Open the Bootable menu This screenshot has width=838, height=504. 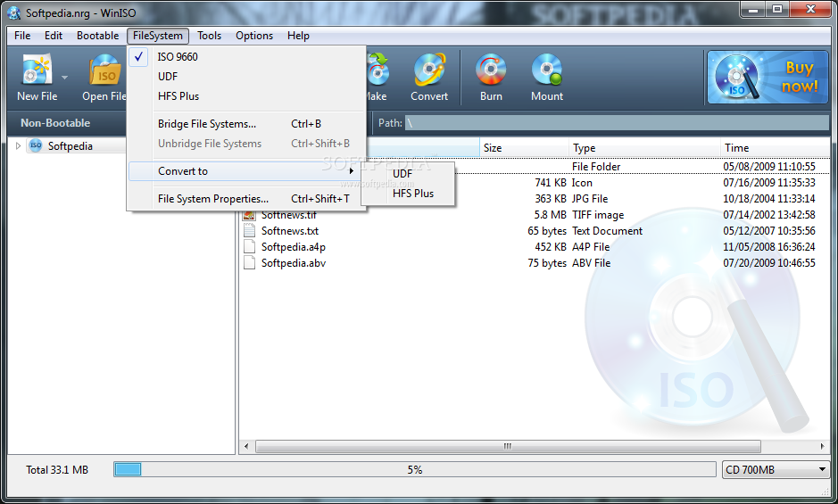pos(98,36)
